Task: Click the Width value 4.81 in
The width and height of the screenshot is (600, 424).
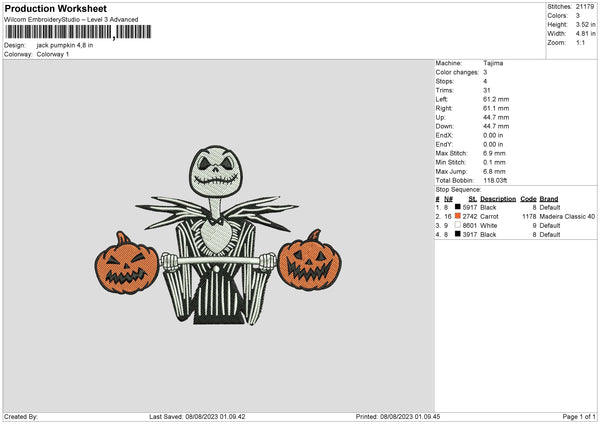Action: tap(585, 34)
